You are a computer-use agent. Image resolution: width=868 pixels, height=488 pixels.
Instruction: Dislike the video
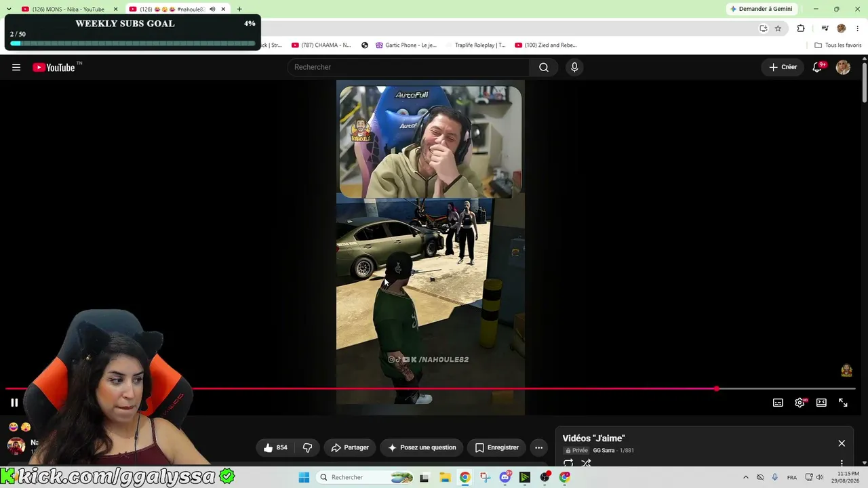307,447
